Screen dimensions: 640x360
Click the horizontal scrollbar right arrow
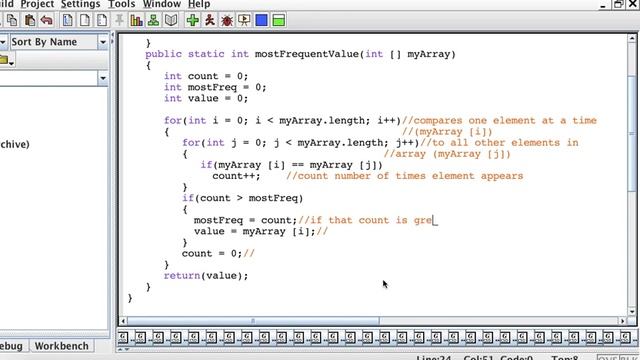click(x=622, y=321)
